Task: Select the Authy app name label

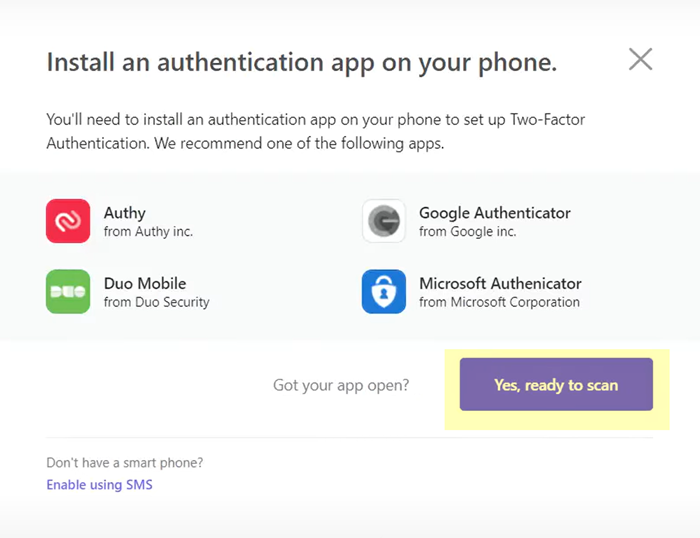Action: pos(125,213)
